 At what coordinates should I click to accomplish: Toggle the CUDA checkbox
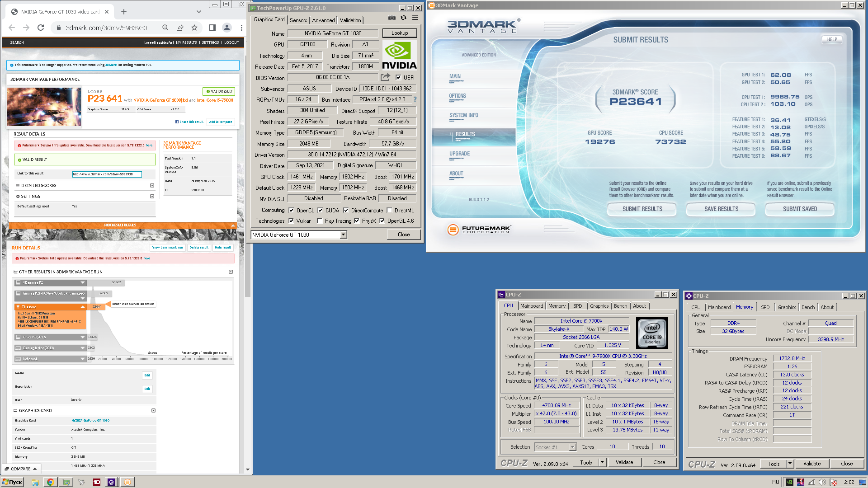pos(320,210)
